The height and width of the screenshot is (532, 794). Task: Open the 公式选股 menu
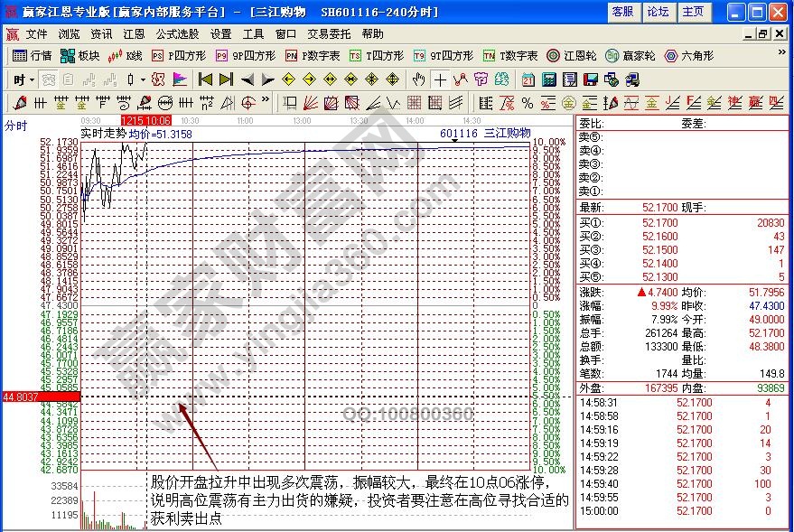pyautogui.click(x=177, y=33)
